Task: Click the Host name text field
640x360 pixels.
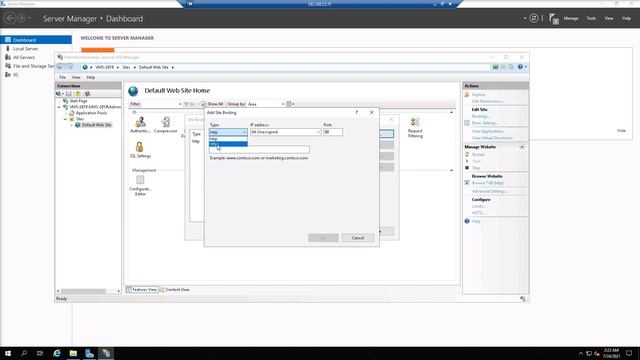Action: coord(259,150)
